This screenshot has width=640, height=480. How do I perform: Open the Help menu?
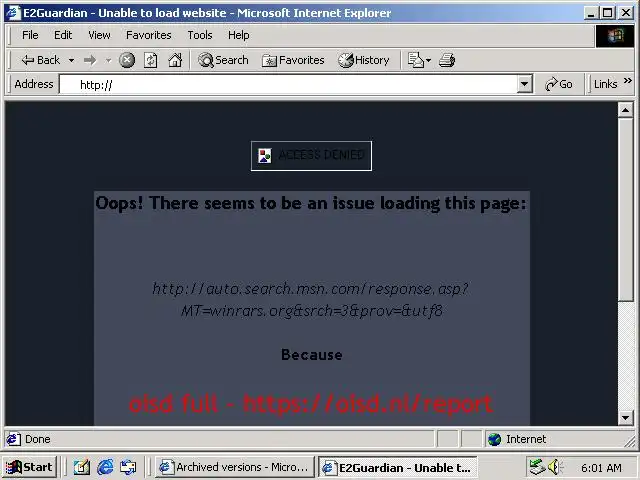(238, 35)
